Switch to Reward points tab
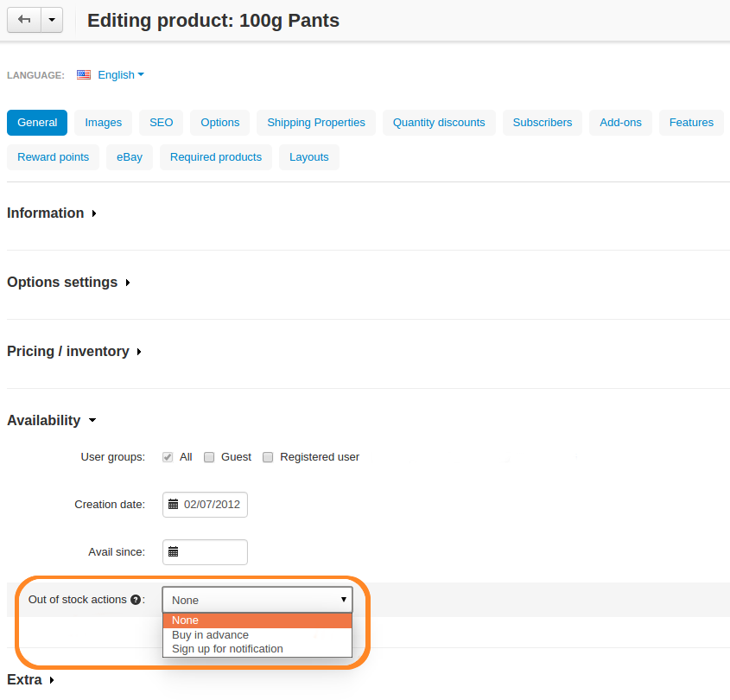 53,157
